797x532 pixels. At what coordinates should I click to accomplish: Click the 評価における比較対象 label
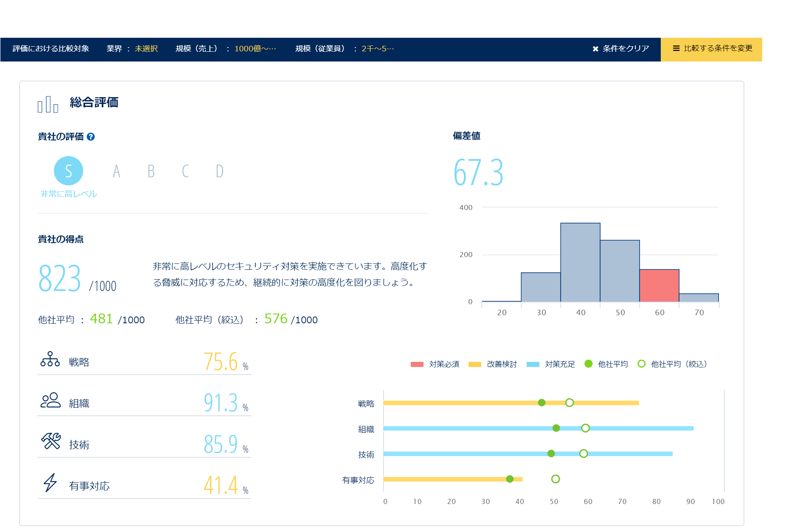tap(51, 49)
